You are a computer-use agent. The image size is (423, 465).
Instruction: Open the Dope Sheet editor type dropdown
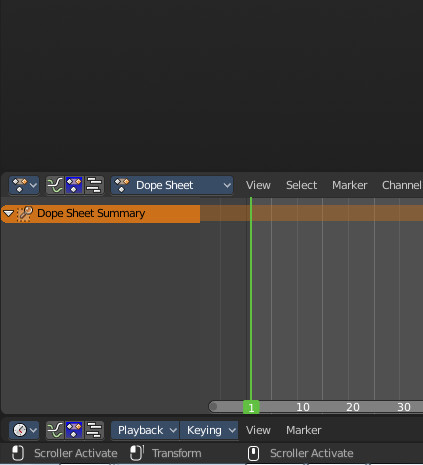[24, 185]
